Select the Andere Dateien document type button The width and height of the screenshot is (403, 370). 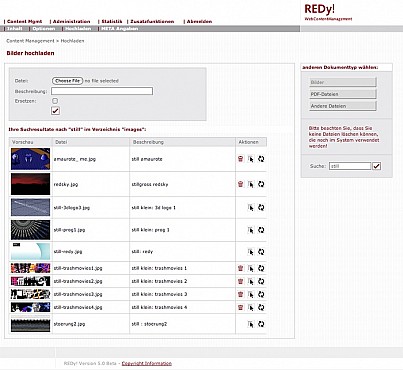(x=343, y=106)
